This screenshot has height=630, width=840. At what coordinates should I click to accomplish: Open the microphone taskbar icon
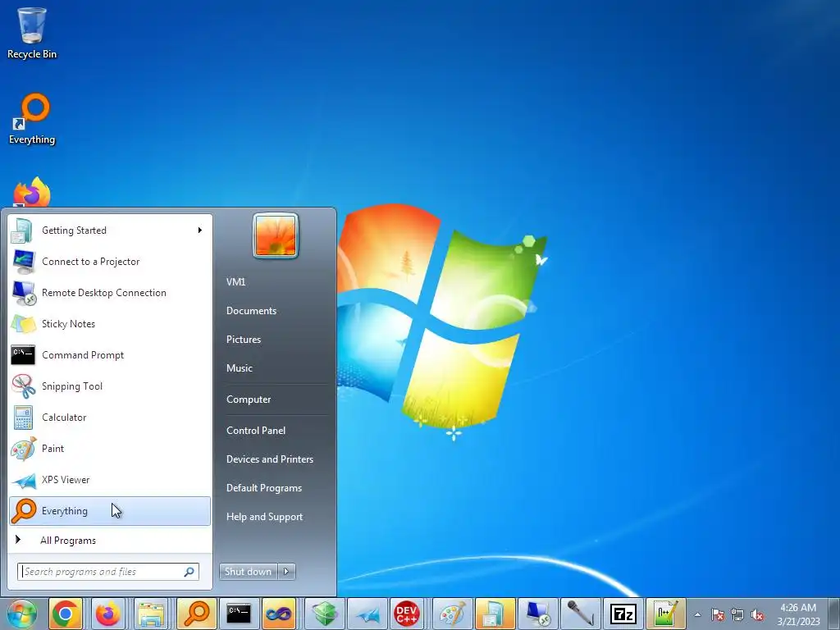tap(581, 614)
